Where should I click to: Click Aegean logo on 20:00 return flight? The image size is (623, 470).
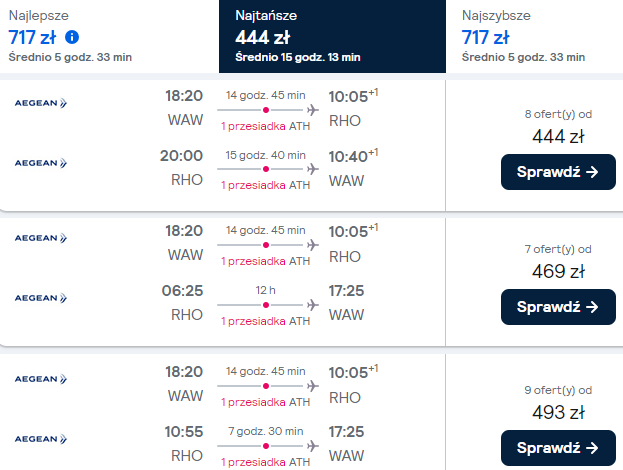coord(40,162)
